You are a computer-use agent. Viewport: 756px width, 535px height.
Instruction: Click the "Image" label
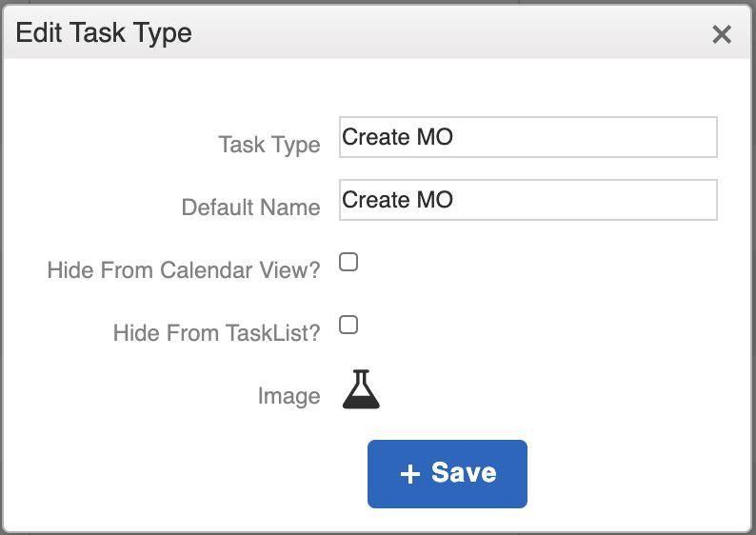[288, 396]
